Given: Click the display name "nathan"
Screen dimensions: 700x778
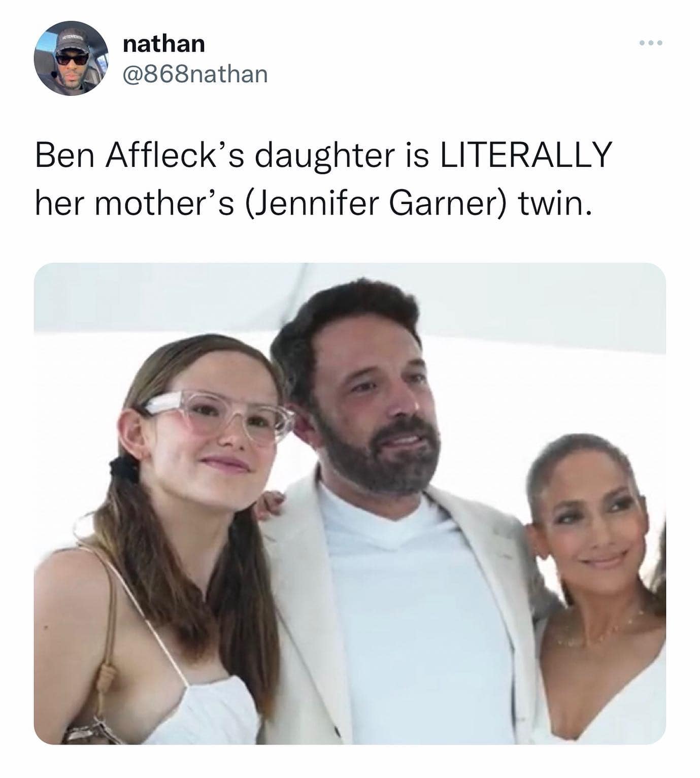Looking at the screenshot, I should [x=164, y=44].
